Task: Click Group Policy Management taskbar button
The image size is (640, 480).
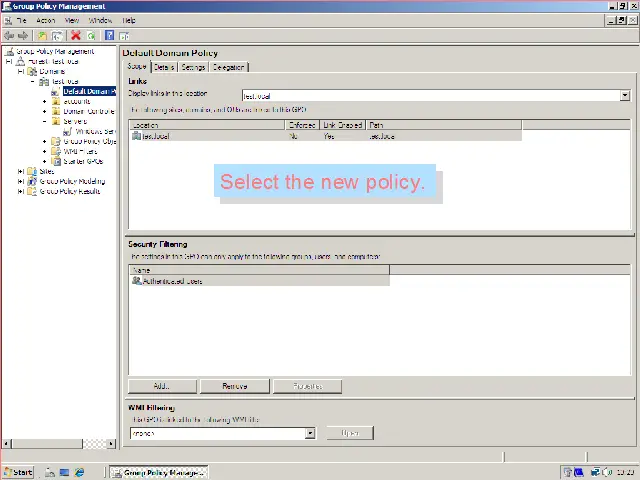Action: coord(159,473)
